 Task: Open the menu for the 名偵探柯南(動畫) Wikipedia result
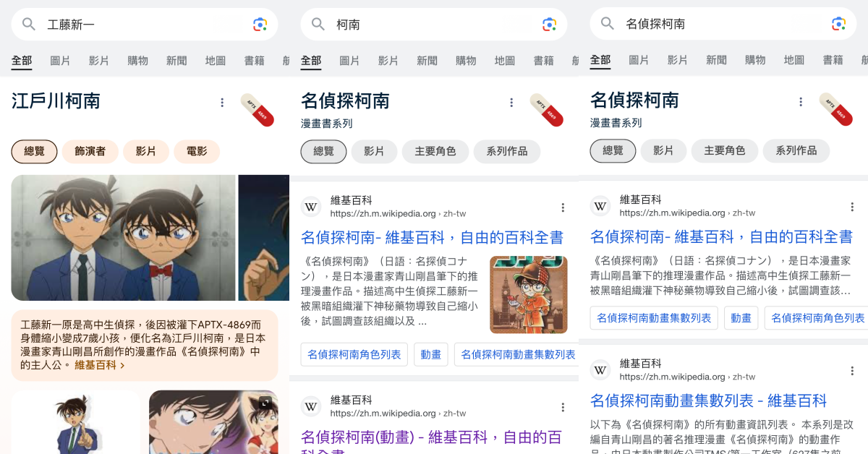coord(563,407)
